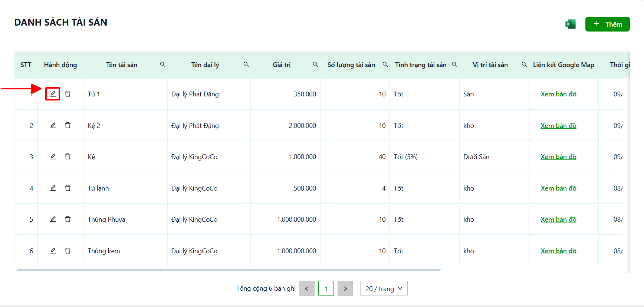Viewport: 644px width, 307px height.
Task: Search by Vị trí tài sản column
Action: [x=524, y=65]
